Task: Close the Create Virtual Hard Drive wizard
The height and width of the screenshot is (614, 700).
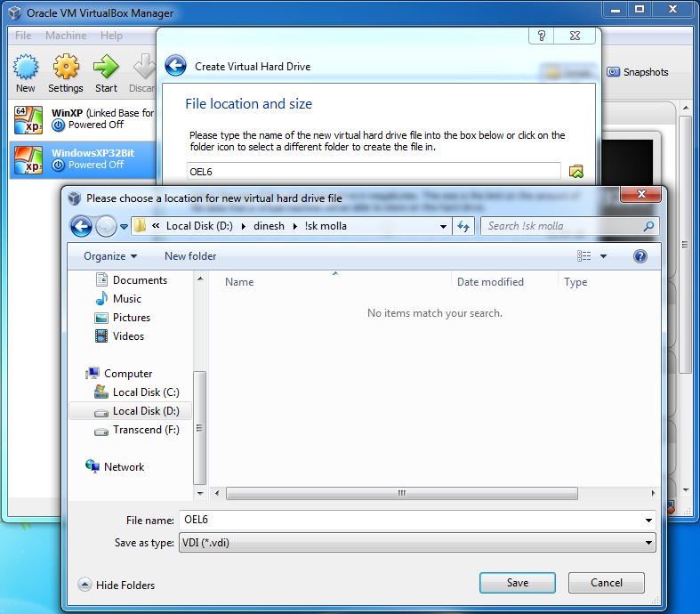Action: click(x=575, y=36)
